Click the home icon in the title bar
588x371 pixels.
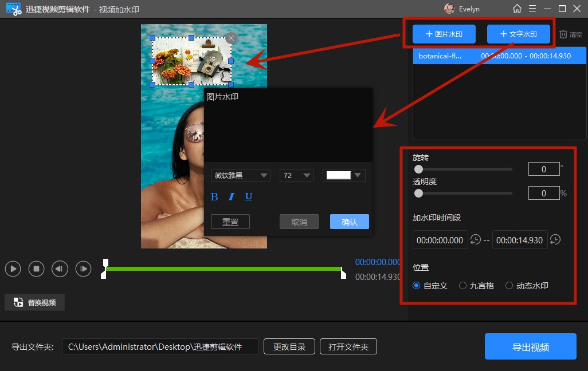coord(518,9)
